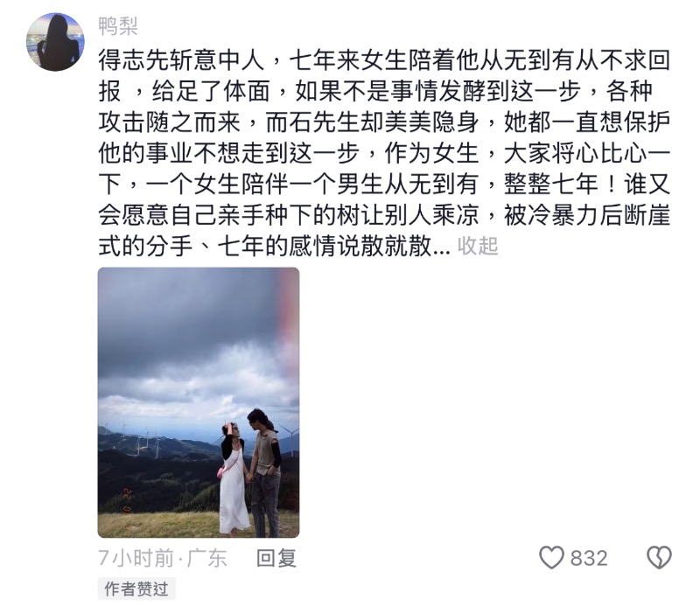Tap the 7小时前 timestamp
700x606 pixels.
(136, 558)
